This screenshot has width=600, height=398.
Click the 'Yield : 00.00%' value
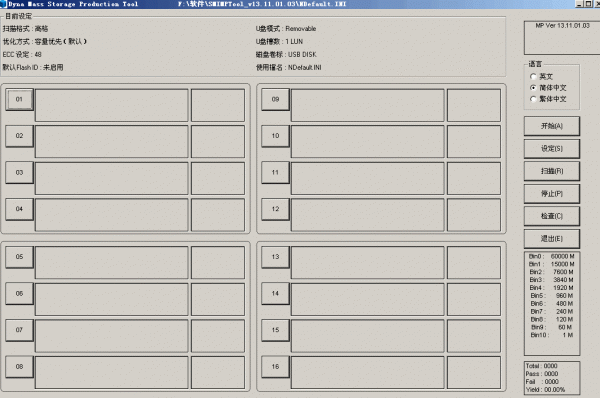[x=545, y=390]
